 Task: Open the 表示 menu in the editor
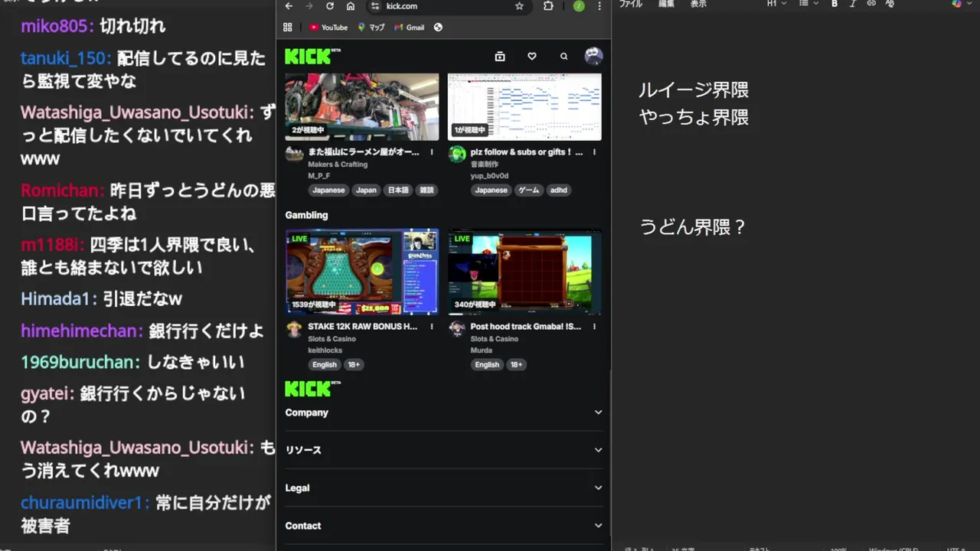(698, 4)
